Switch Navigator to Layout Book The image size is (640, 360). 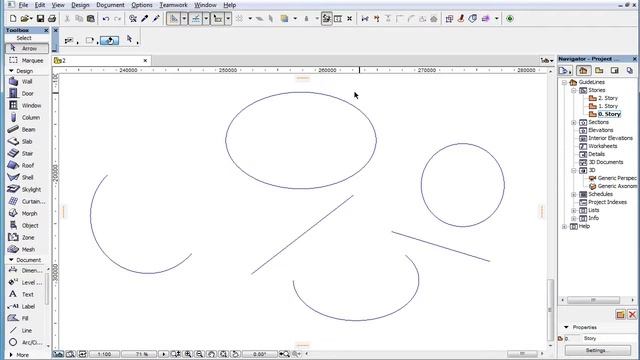pyautogui.click(x=614, y=71)
